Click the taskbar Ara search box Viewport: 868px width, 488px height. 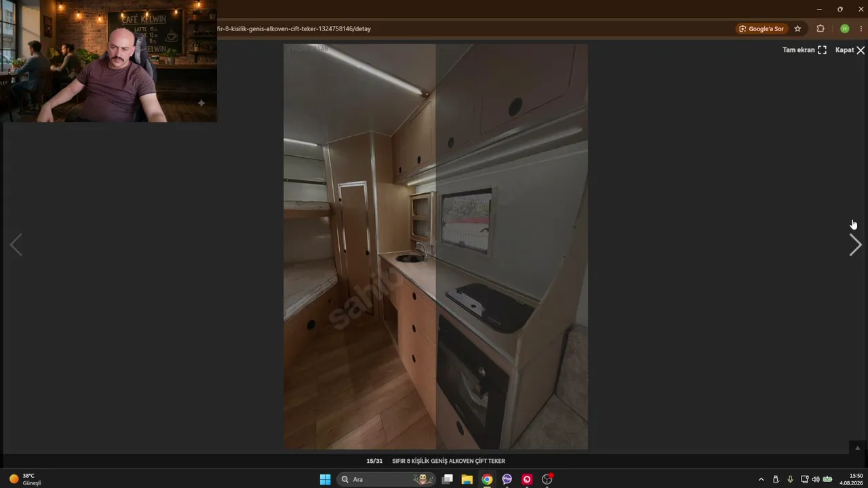[x=385, y=479]
